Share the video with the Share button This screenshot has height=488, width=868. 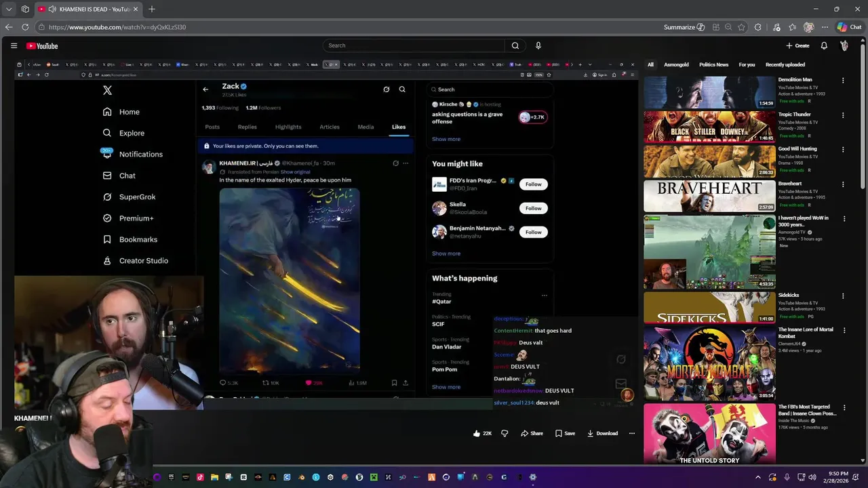(532, 433)
